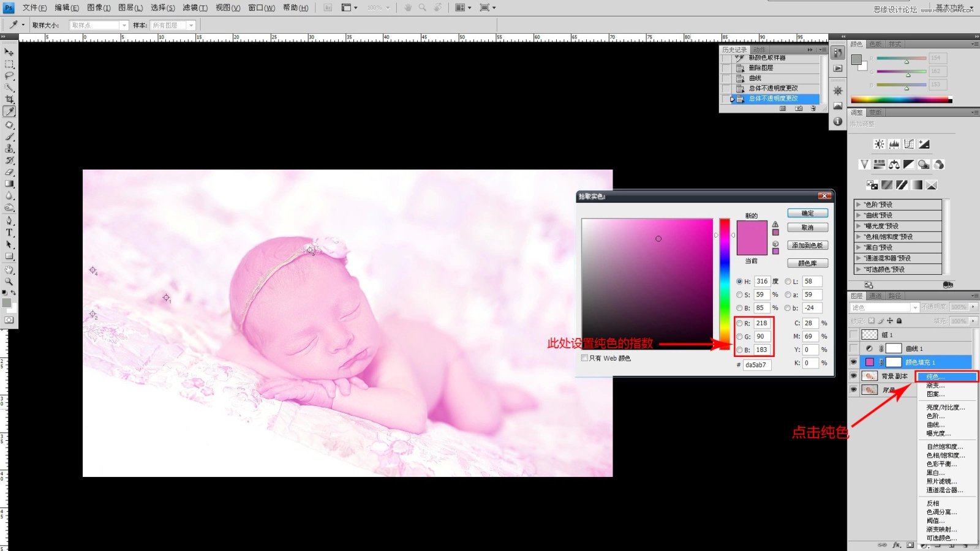Click the 确定 button in color picker
Image resolution: width=980 pixels, height=551 pixels.
(807, 213)
